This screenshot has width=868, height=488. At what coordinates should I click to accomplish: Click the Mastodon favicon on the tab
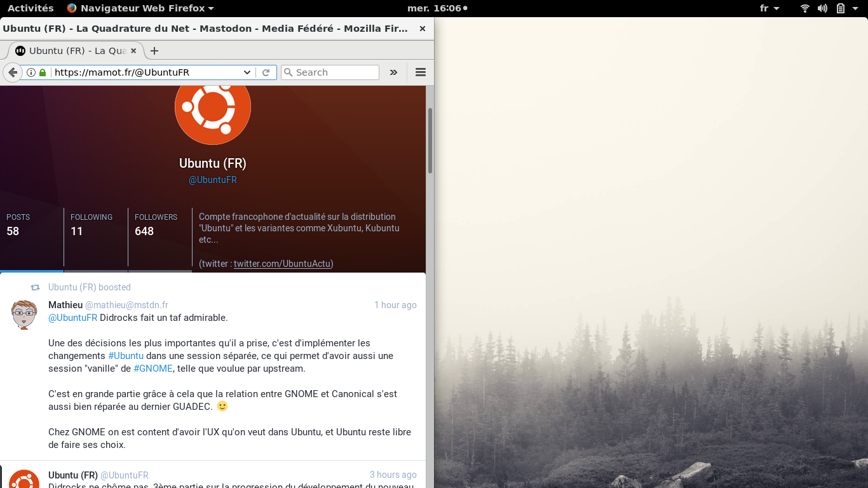pyautogui.click(x=20, y=51)
